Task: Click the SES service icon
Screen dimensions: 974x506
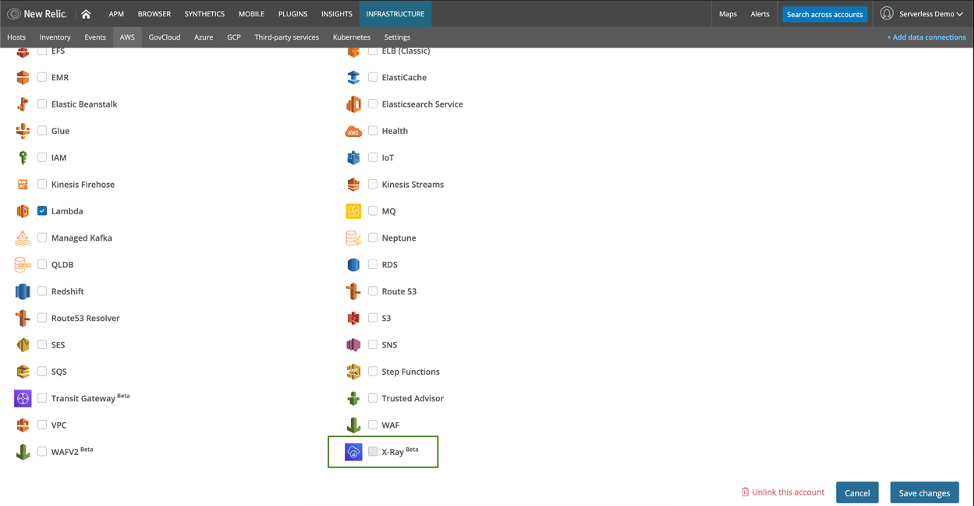Action: 23,345
